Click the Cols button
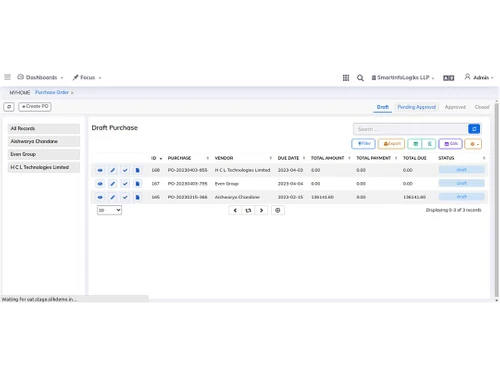500x375 pixels. 451,144
